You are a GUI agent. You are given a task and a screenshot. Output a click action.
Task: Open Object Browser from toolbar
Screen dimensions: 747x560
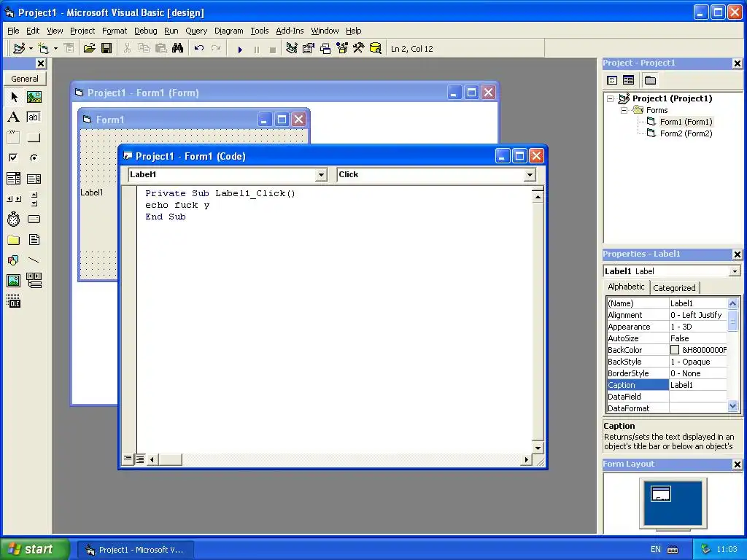coord(342,49)
